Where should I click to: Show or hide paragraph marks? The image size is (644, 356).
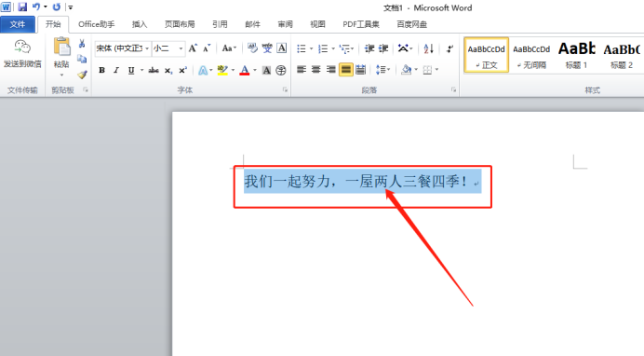pyautogui.click(x=449, y=48)
